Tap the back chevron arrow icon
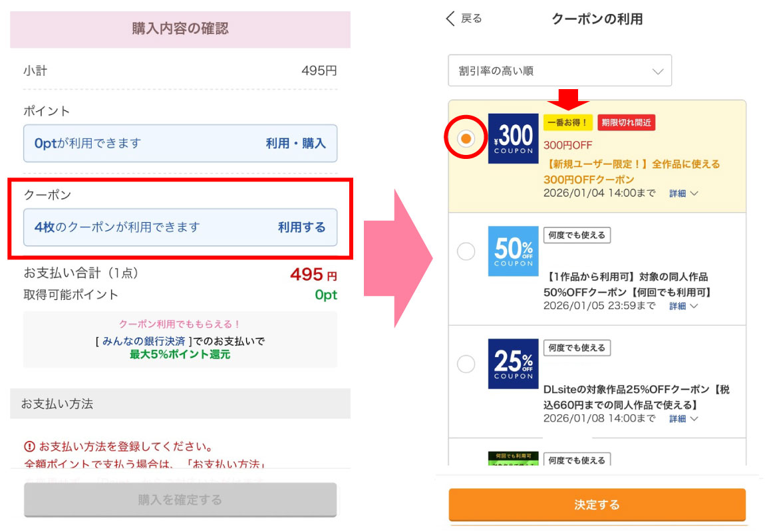The image size is (765, 532). [451, 19]
